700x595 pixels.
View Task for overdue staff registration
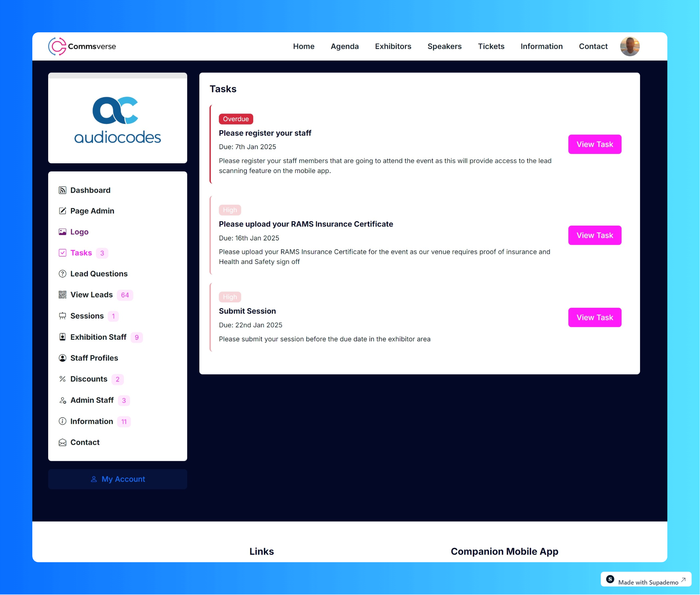click(x=595, y=143)
